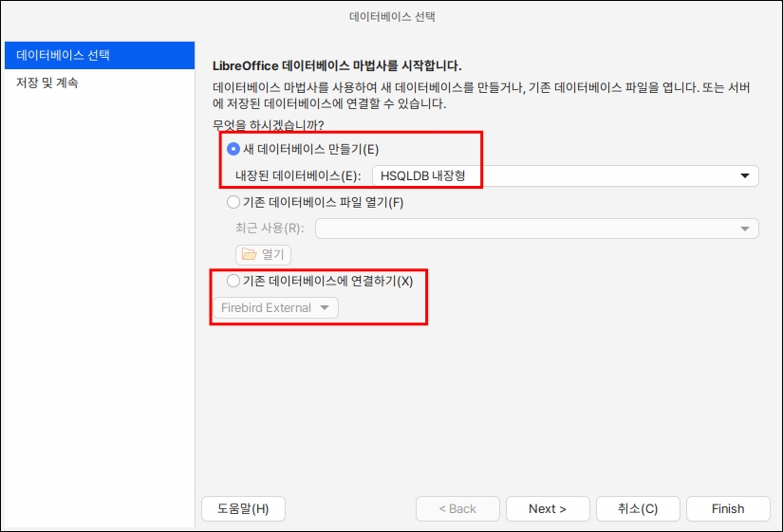This screenshot has width=783, height=532.
Task: Click the folder icon on the 열기 button
Action: click(250, 254)
